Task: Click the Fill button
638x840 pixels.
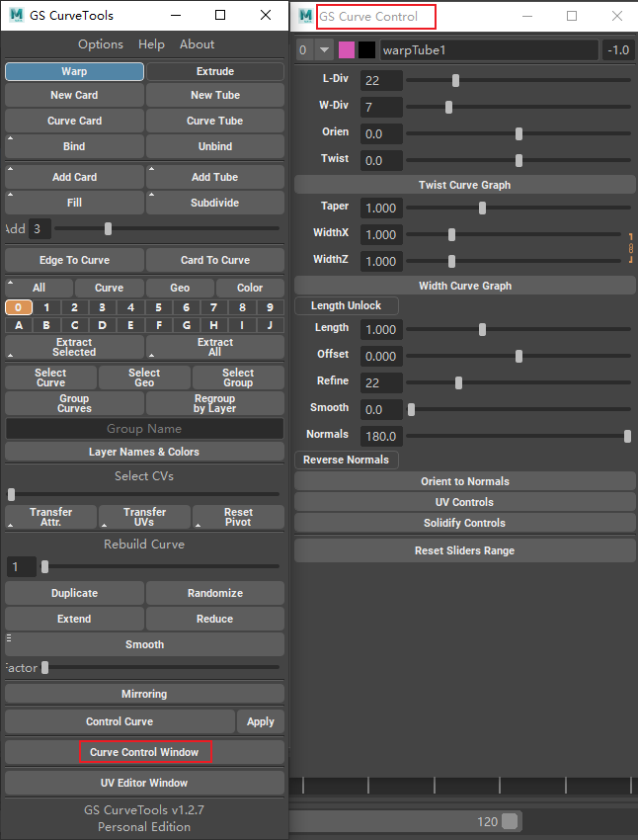Action: click(x=74, y=203)
